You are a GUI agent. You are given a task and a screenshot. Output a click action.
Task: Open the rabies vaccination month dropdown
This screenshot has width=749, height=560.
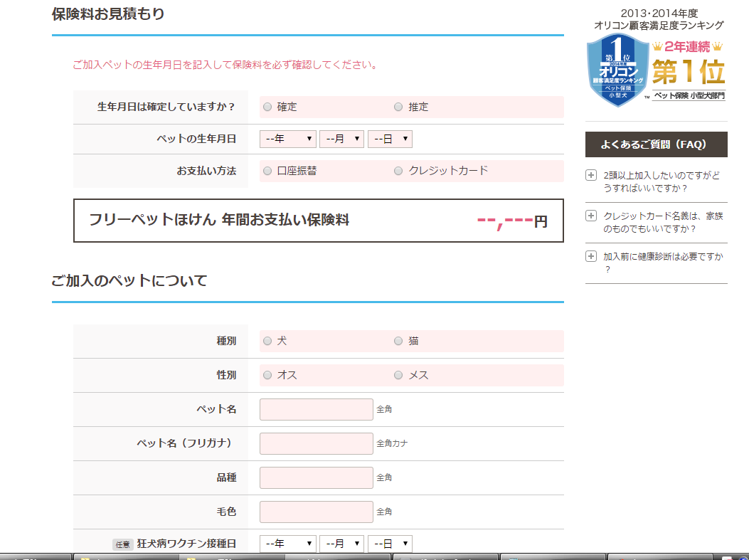(x=341, y=544)
